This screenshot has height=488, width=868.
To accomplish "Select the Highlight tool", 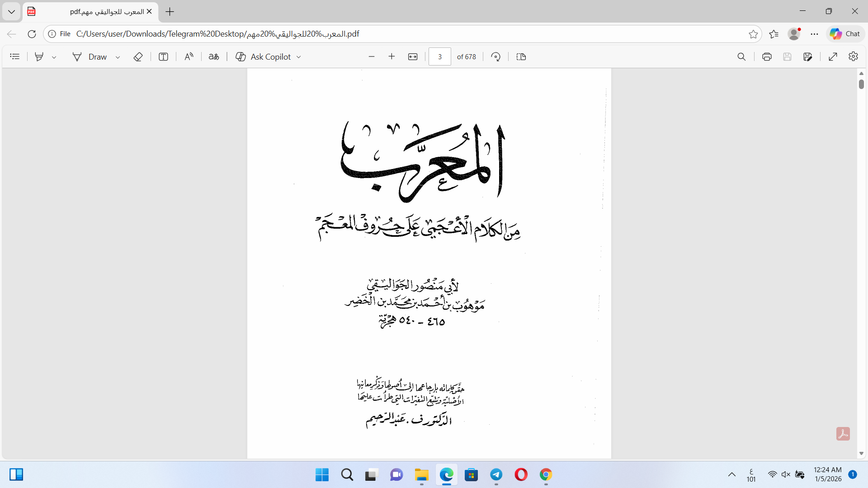I will point(39,56).
